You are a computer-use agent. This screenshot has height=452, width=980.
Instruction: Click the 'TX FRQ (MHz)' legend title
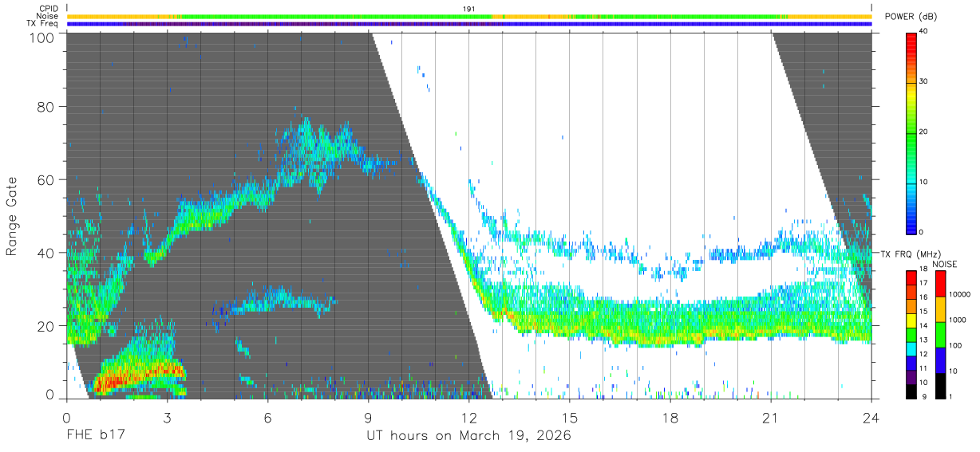coord(911,254)
